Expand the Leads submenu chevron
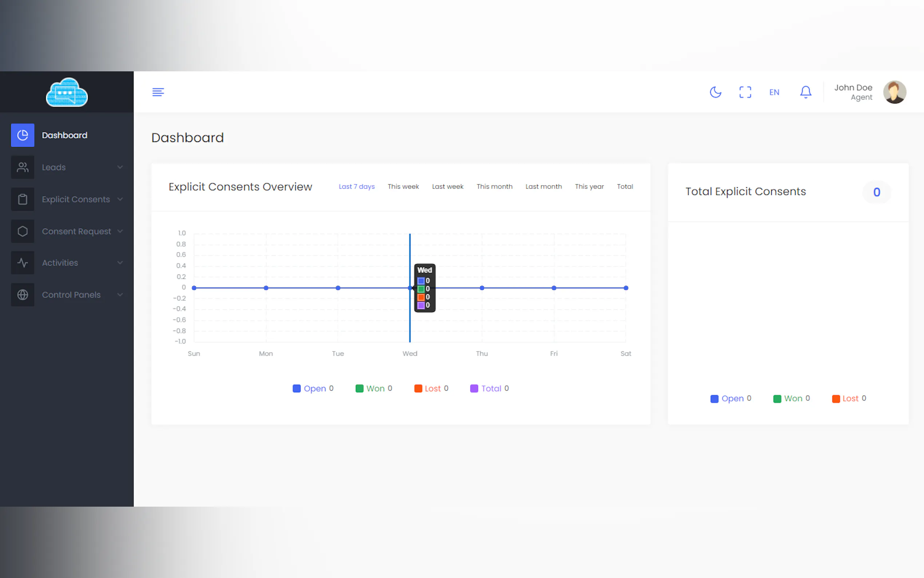The height and width of the screenshot is (578, 924). pyautogui.click(x=120, y=167)
